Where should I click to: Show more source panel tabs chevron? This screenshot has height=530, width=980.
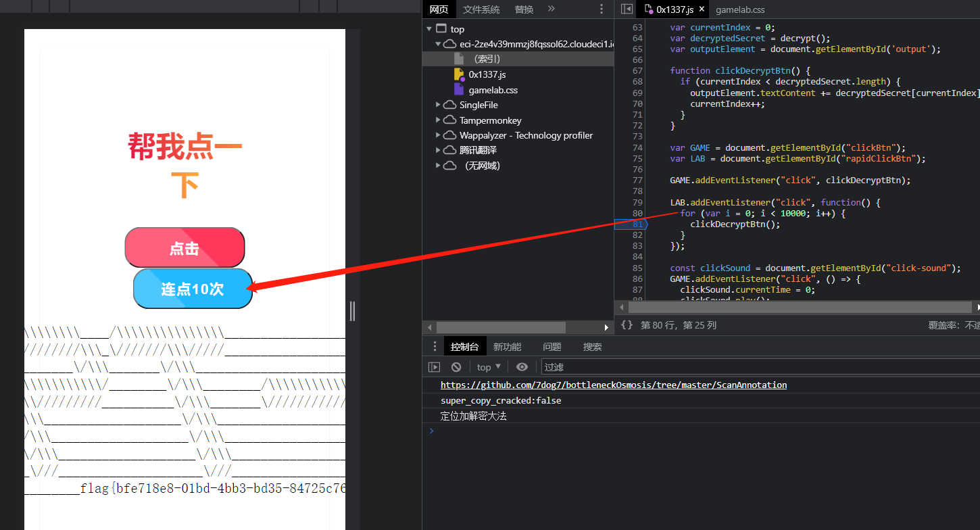(x=551, y=9)
